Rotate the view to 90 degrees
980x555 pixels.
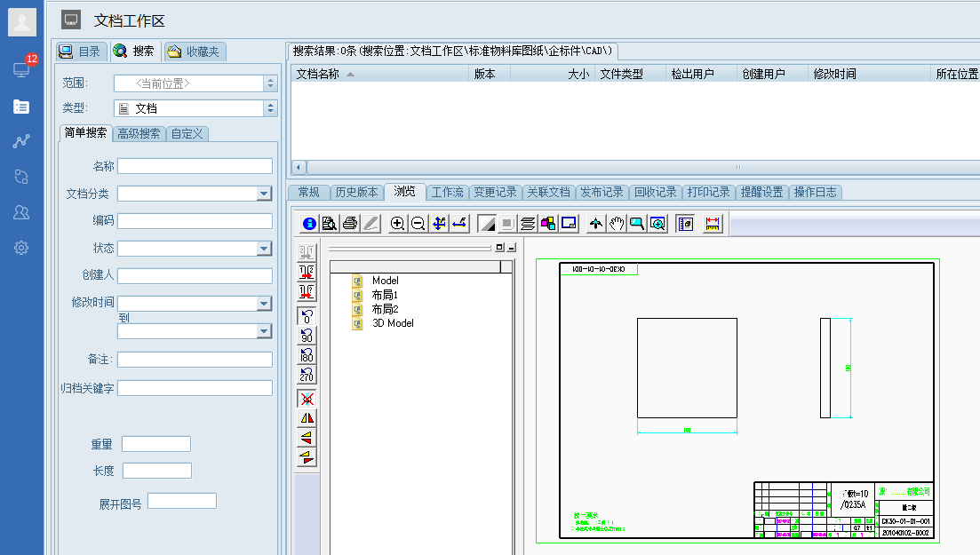click(307, 336)
